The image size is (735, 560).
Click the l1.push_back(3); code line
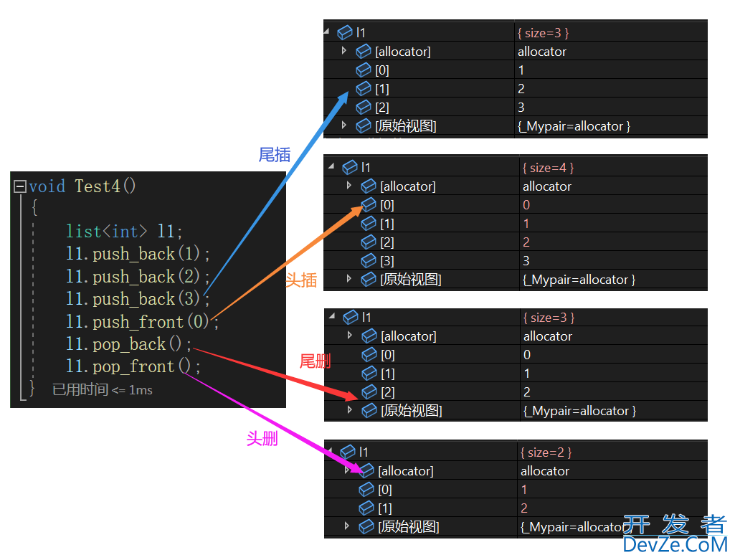coord(138,299)
